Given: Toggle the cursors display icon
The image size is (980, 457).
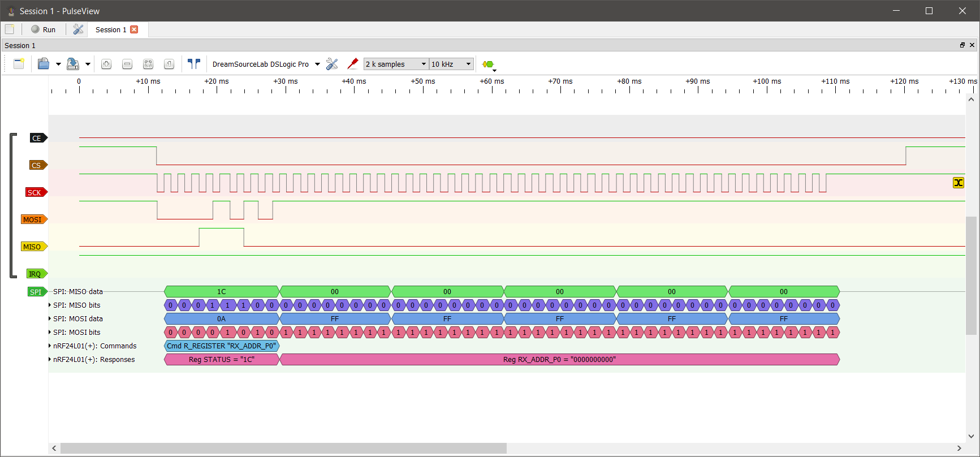Looking at the screenshot, I should coord(194,64).
